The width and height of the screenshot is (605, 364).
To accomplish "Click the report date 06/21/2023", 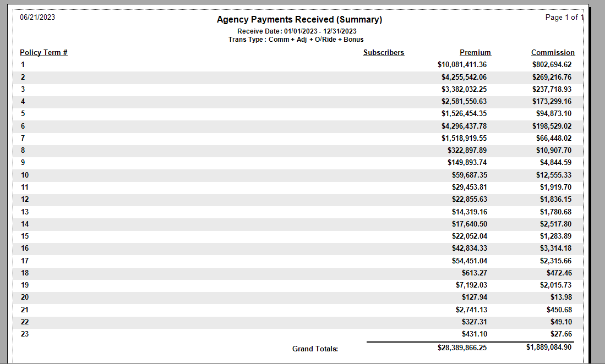I will point(37,18).
